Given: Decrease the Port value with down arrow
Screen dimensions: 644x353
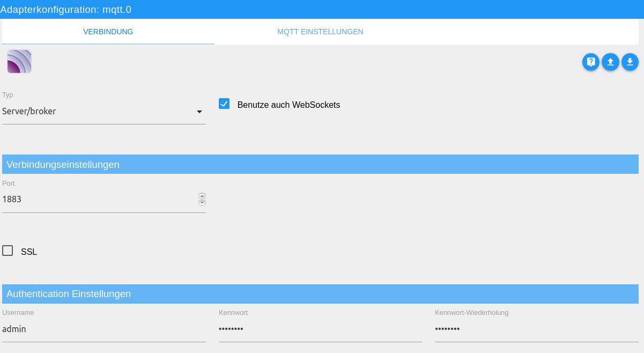Looking at the screenshot, I should 202,202.
